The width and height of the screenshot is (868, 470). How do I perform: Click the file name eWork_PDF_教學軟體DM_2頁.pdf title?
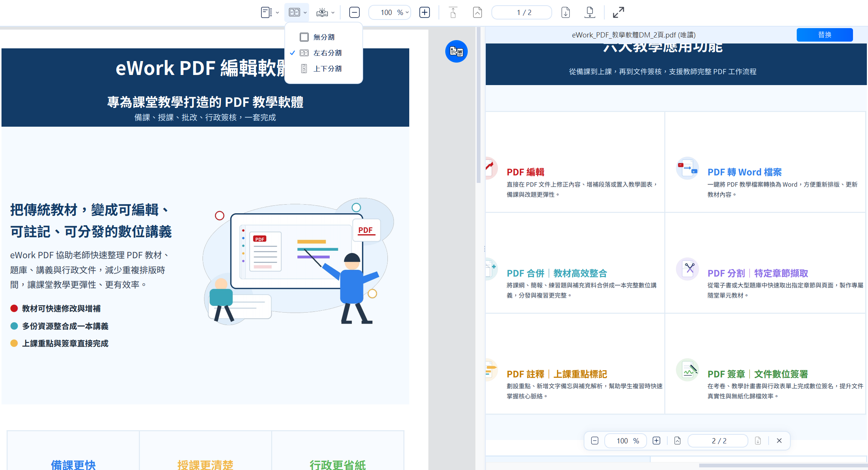tap(634, 35)
